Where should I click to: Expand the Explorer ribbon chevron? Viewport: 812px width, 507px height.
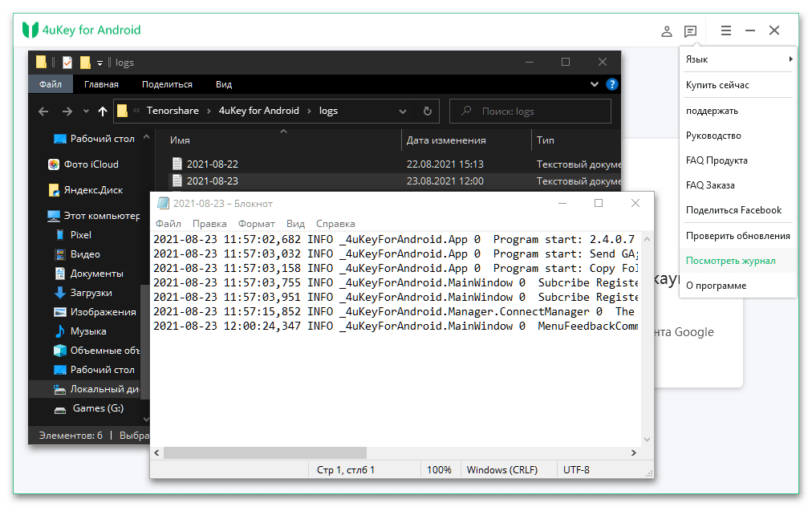pos(595,84)
